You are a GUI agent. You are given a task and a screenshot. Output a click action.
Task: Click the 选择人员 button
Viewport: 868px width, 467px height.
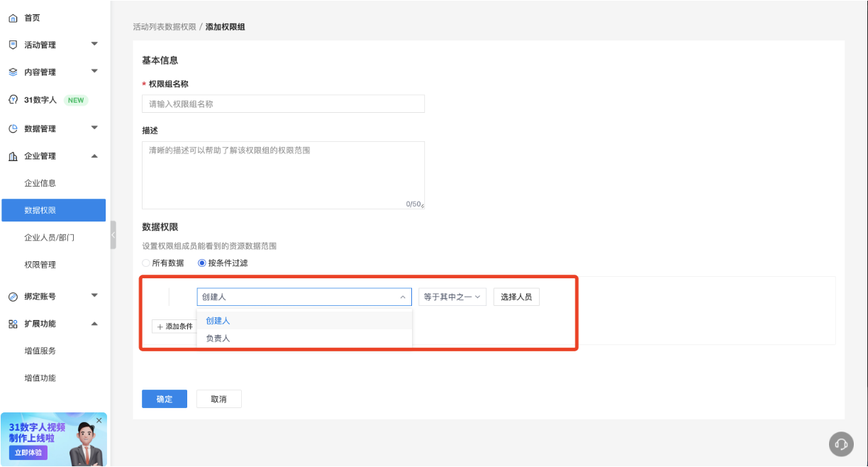[516, 297]
